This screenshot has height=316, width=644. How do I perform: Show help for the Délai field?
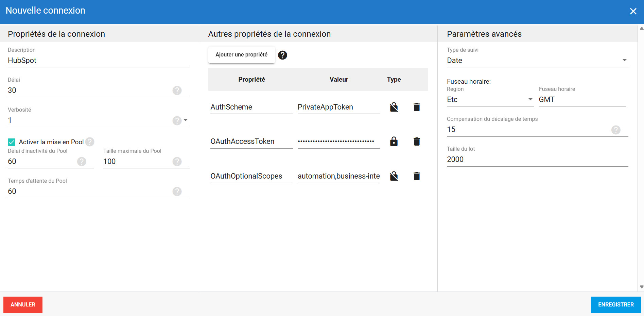[177, 90]
